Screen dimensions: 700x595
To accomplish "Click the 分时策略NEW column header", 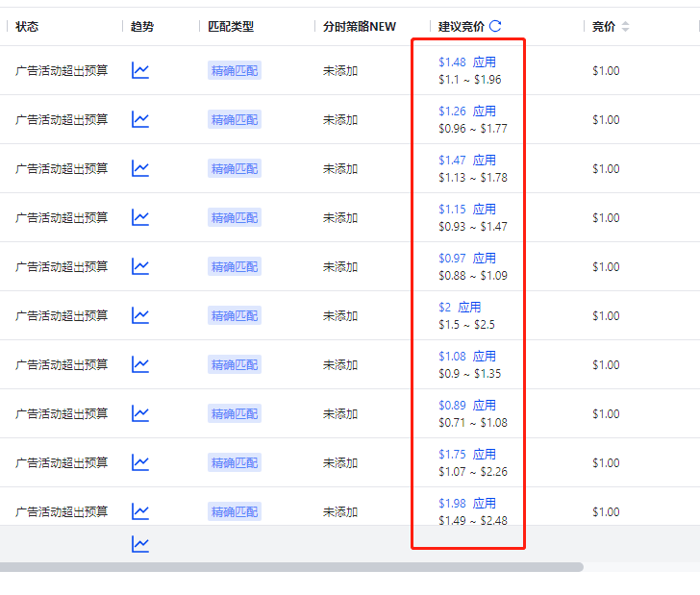I will point(360,27).
